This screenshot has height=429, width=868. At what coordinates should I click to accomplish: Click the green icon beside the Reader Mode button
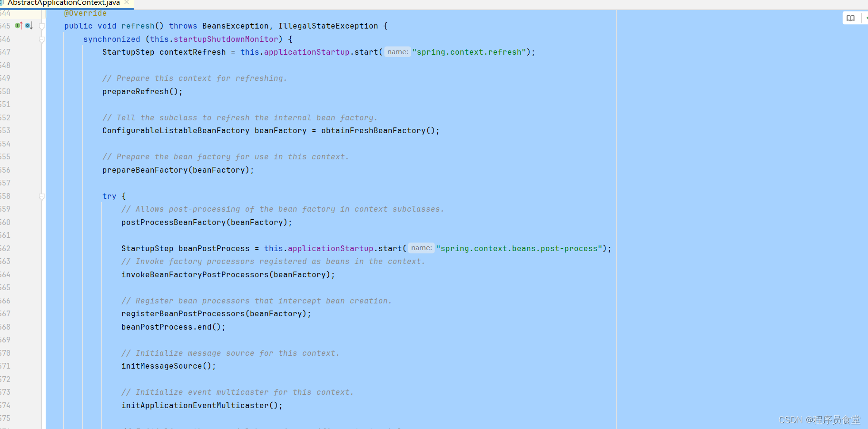tap(865, 18)
